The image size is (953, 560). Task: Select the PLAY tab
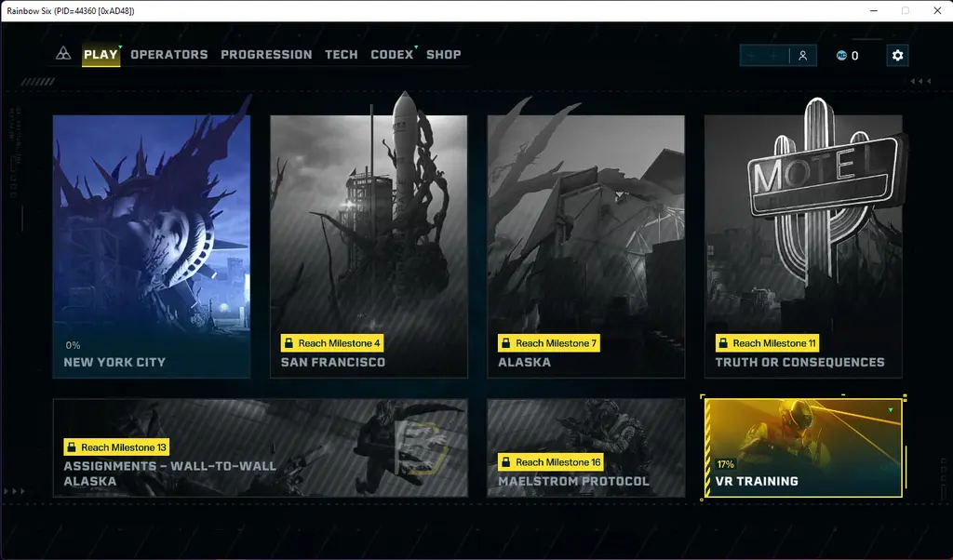(x=101, y=55)
